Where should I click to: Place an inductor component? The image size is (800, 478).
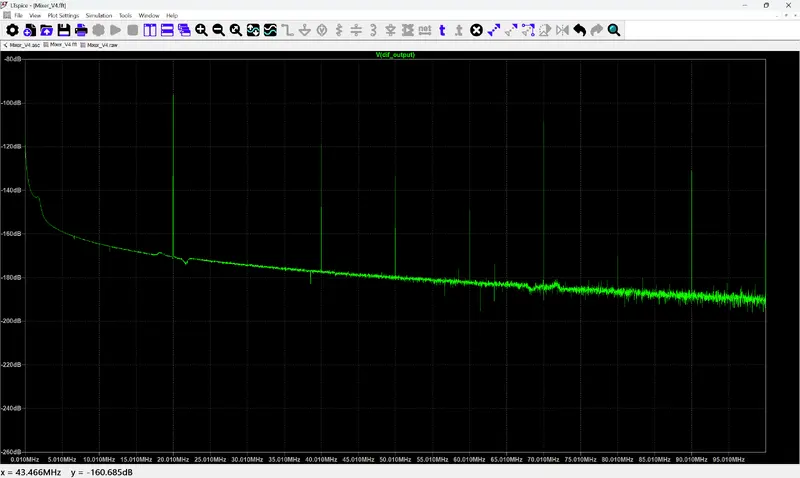click(373, 30)
